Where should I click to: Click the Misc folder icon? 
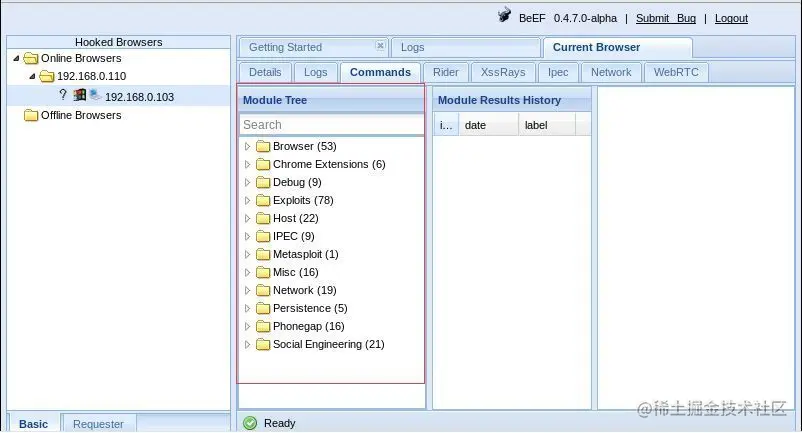[x=263, y=272]
